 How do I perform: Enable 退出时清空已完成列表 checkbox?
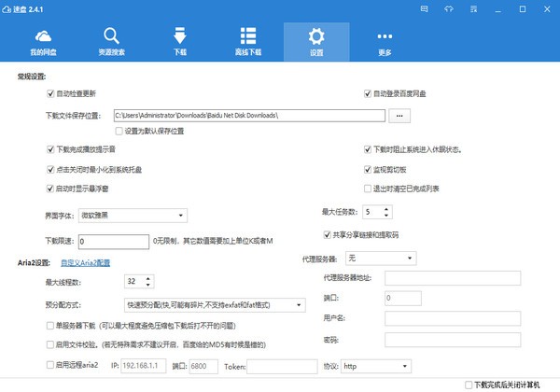click(368, 188)
